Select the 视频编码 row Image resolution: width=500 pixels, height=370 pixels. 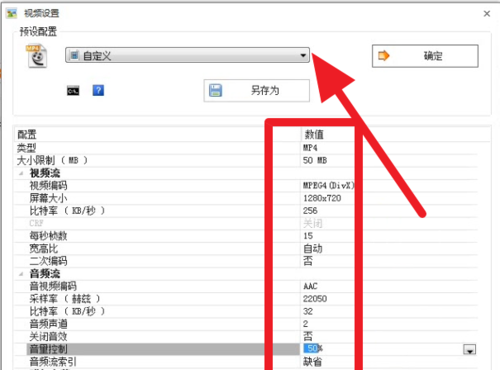(x=246, y=186)
